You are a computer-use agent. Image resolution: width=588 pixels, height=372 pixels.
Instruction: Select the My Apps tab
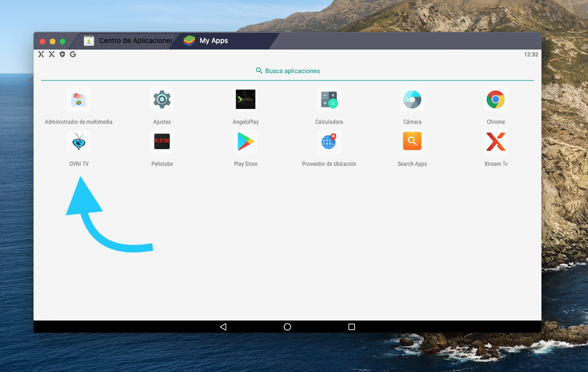pyautogui.click(x=214, y=40)
